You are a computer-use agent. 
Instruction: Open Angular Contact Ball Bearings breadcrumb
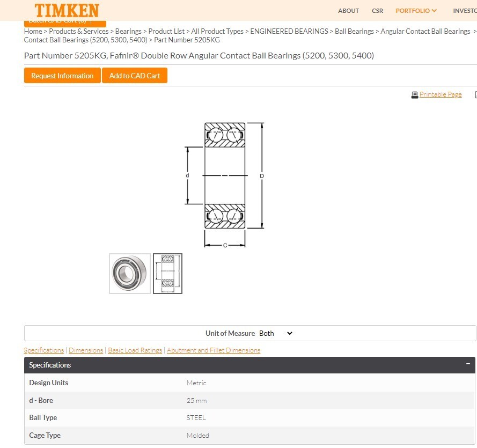pyautogui.click(x=425, y=31)
